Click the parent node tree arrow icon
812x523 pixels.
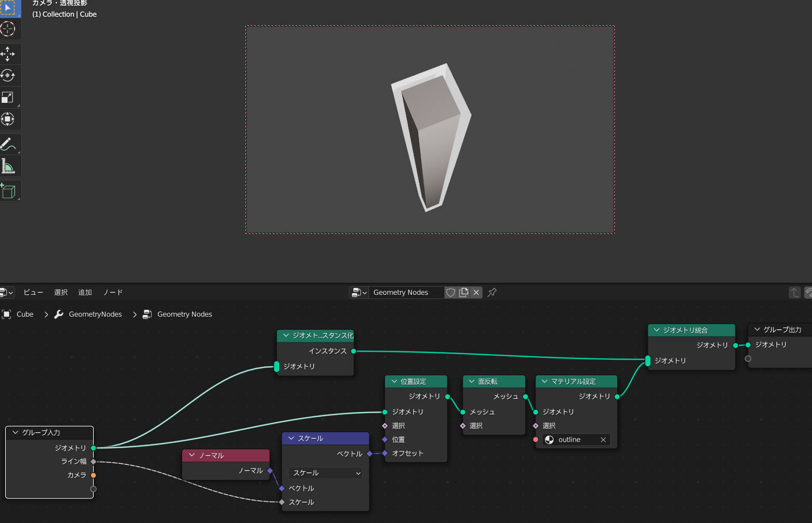click(795, 293)
